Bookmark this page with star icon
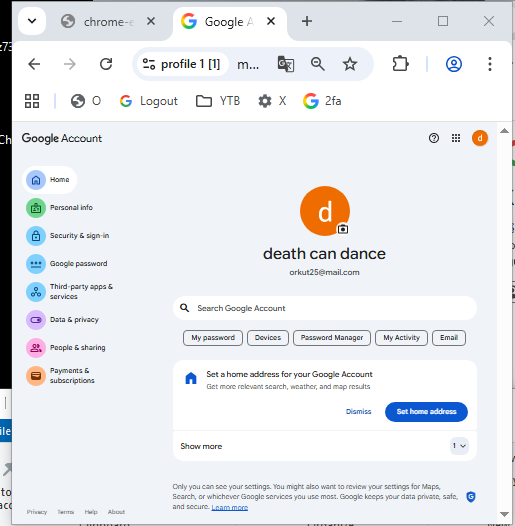This screenshot has height=526, width=515. point(350,64)
